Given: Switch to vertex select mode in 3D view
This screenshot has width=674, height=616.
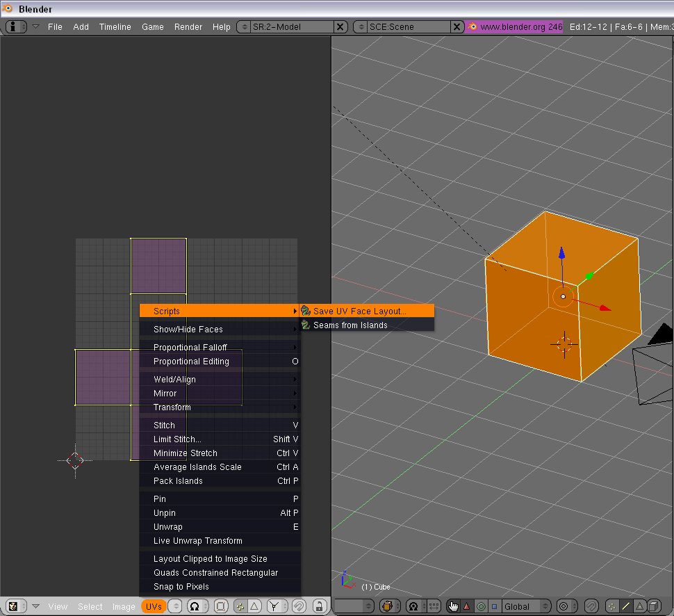Looking at the screenshot, I should [x=611, y=606].
